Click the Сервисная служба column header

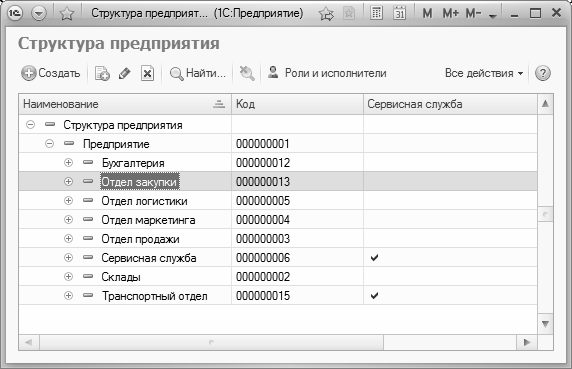tap(450, 104)
